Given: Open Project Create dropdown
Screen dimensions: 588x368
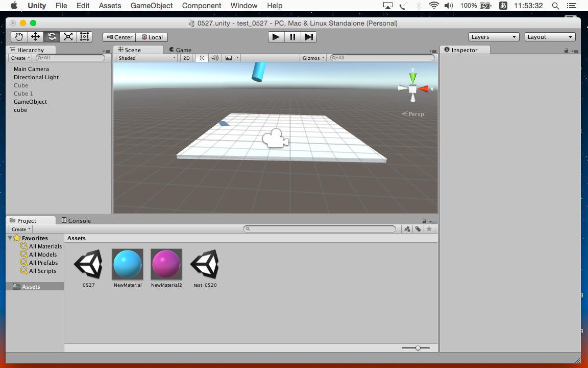Looking at the screenshot, I should coord(20,229).
